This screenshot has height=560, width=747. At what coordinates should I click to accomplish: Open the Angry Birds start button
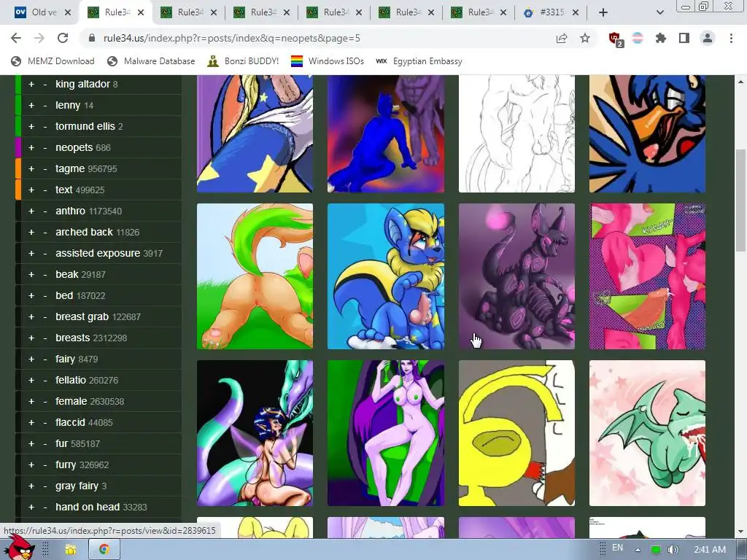18,548
